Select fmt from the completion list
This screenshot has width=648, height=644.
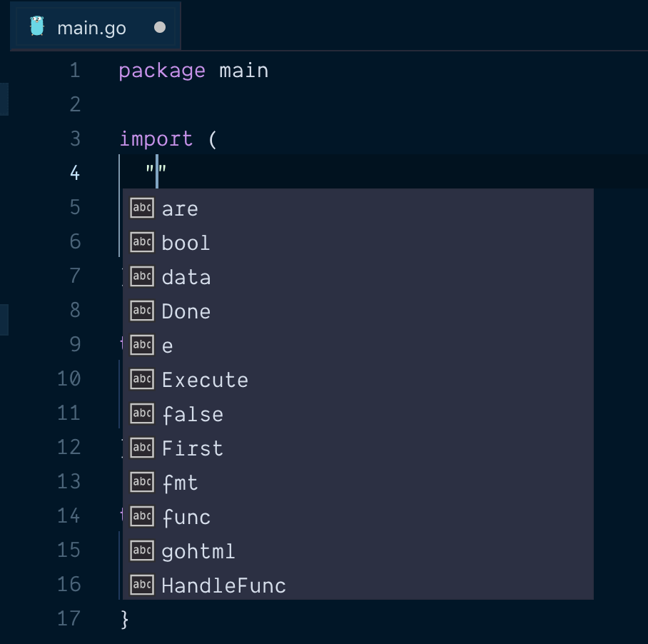[x=180, y=482]
